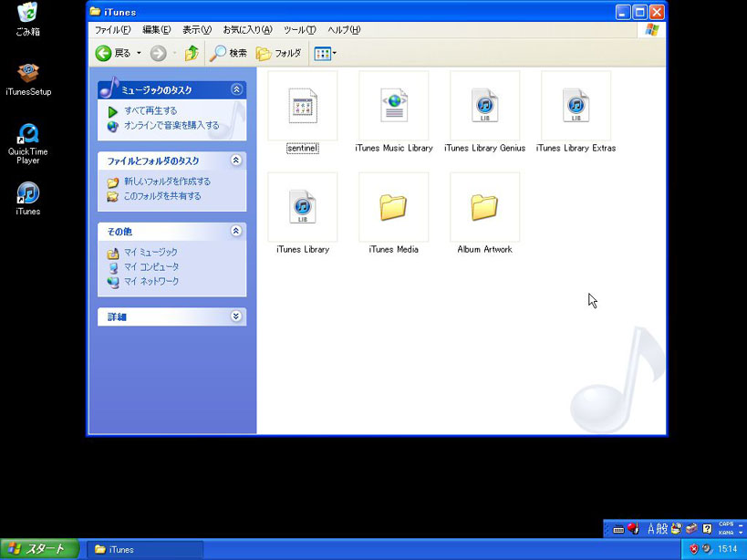Click the Forward arrow toolbar button
The image size is (747, 560).
point(159,53)
